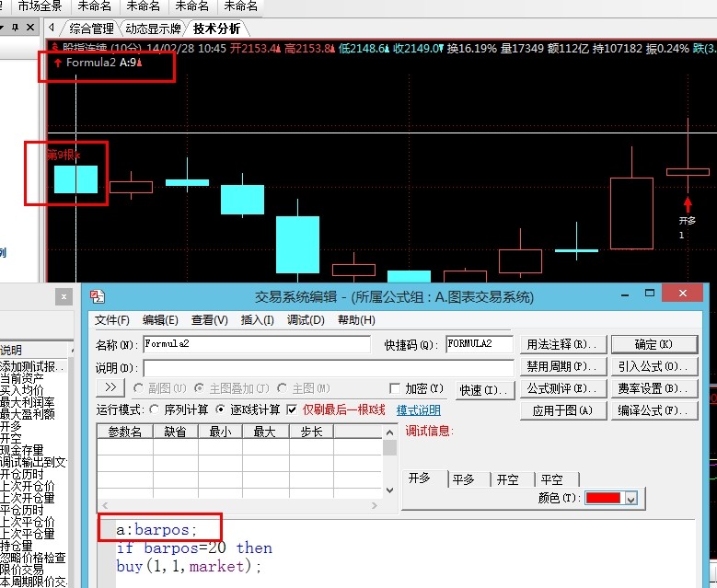Open the left panel dropdown arrow
Viewport: 717px width, 588px height.
[x=4, y=29]
